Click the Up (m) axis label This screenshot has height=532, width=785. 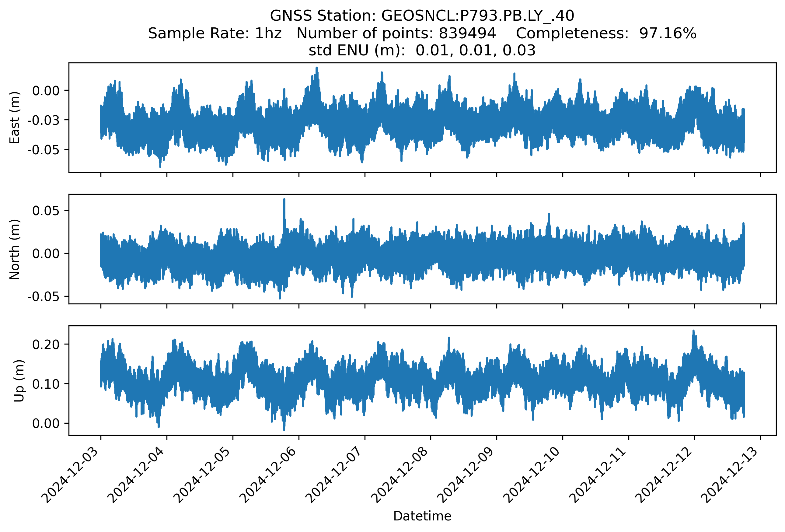(x=19, y=381)
